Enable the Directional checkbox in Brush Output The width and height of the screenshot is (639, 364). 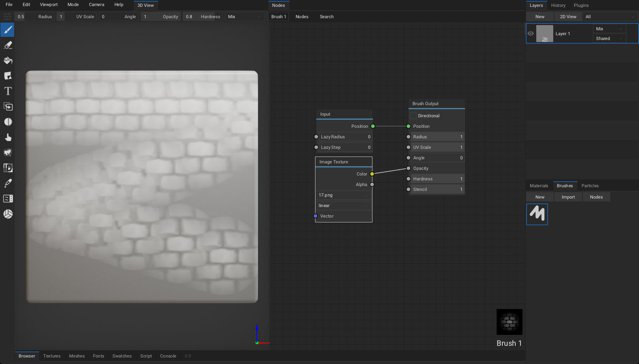pos(413,116)
